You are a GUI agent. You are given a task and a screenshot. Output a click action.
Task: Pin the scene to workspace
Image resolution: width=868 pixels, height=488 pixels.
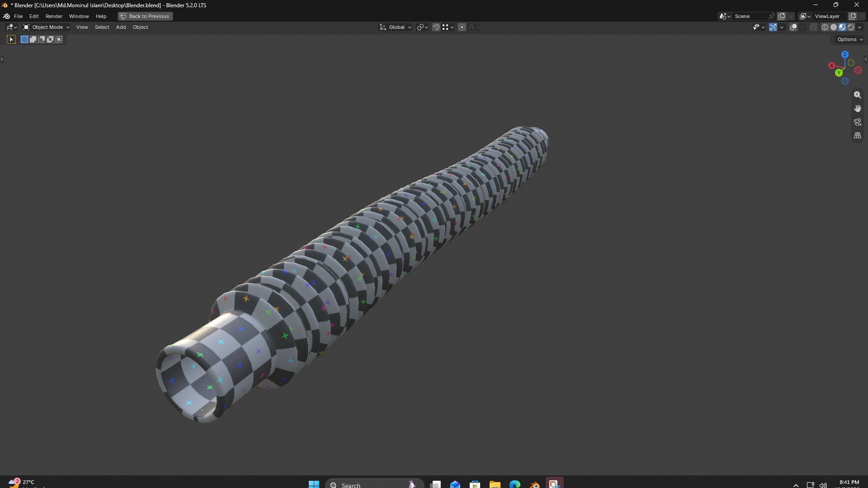(772, 16)
